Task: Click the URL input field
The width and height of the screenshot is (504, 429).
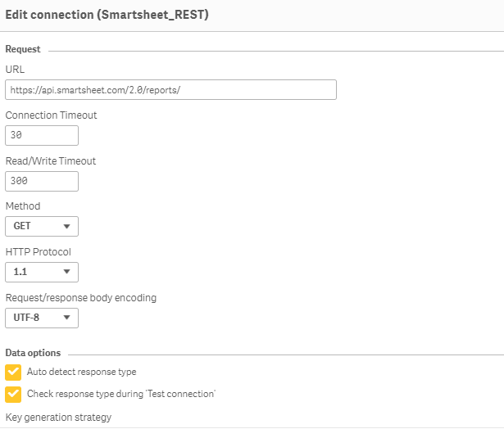Action: click(170, 90)
